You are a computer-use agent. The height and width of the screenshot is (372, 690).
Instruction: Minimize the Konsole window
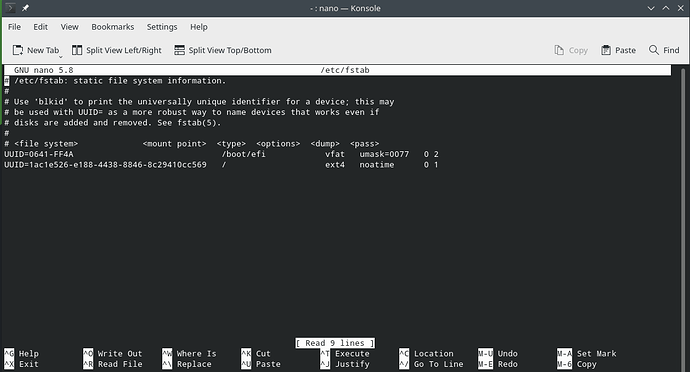(x=651, y=8)
